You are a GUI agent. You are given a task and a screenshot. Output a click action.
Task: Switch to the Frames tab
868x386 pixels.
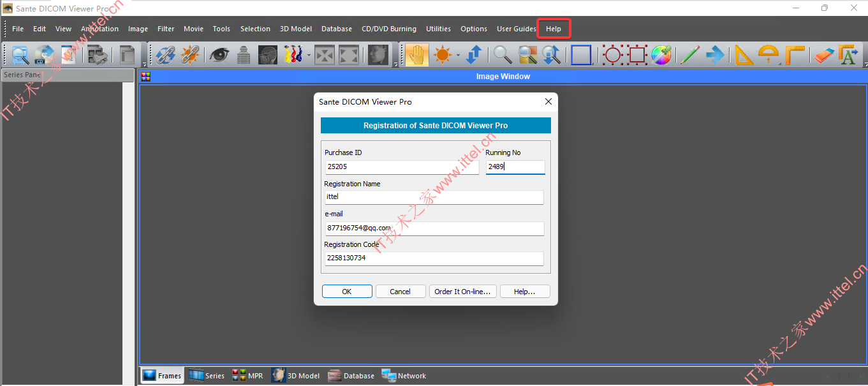[163, 376]
